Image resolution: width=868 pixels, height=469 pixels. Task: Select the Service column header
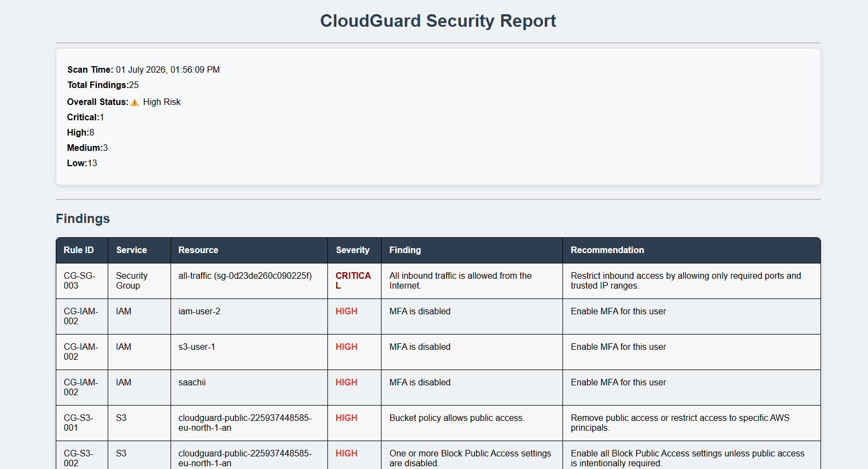coord(139,250)
